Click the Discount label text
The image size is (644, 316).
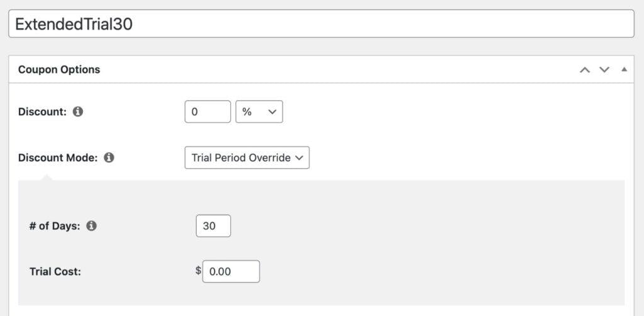(x=42, y=112)
